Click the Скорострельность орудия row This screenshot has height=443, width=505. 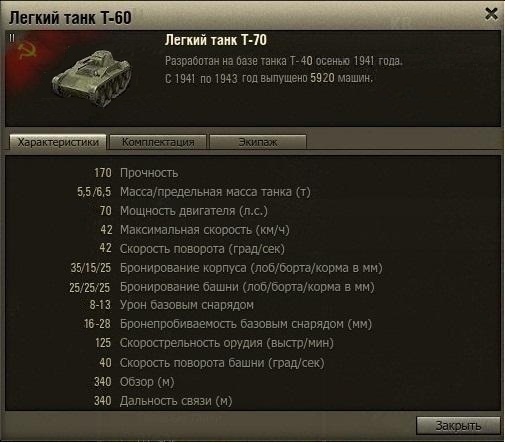click(214, 343)
